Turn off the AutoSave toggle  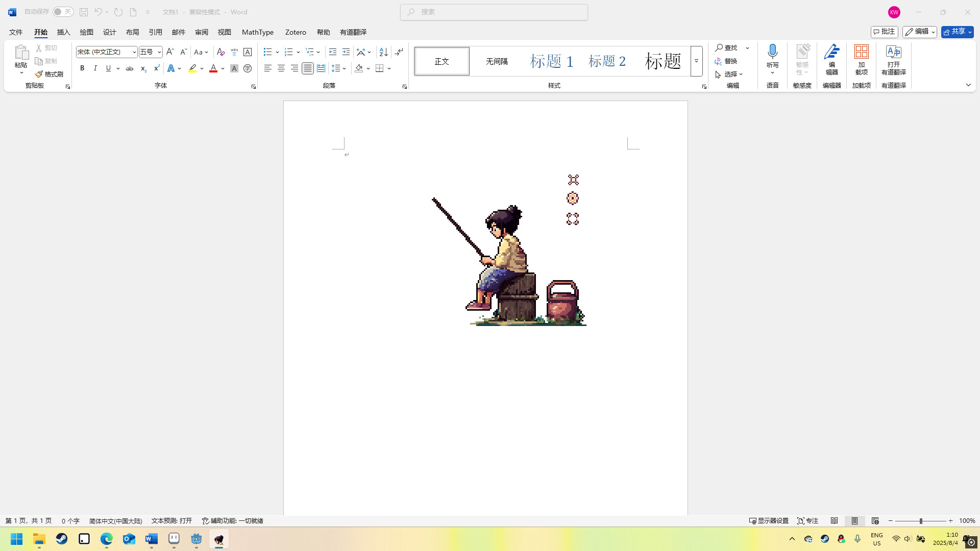click(62, 11)
